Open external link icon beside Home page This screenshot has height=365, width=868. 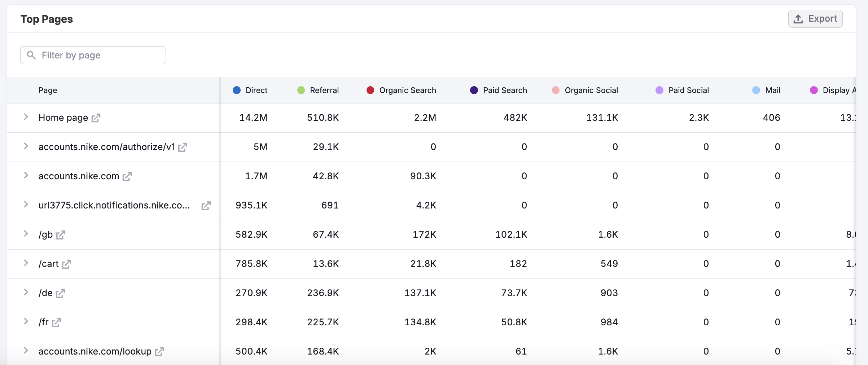tap(96, 118)
